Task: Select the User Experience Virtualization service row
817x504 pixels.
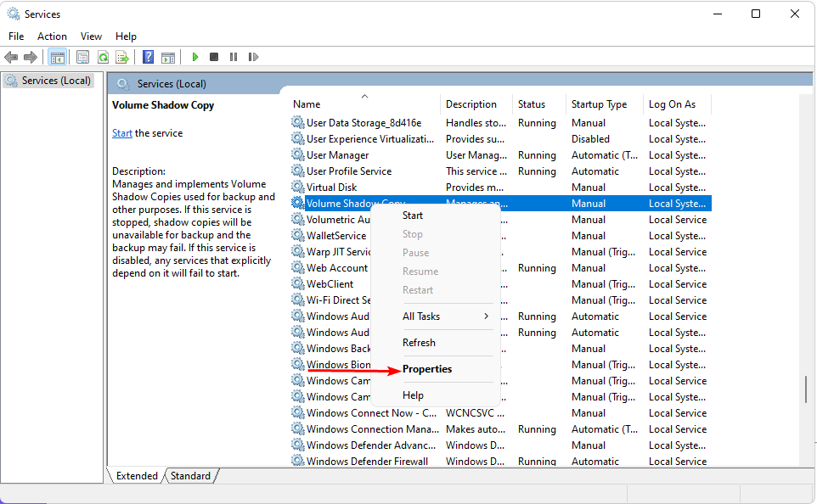Action: click(x=501, y=139)
